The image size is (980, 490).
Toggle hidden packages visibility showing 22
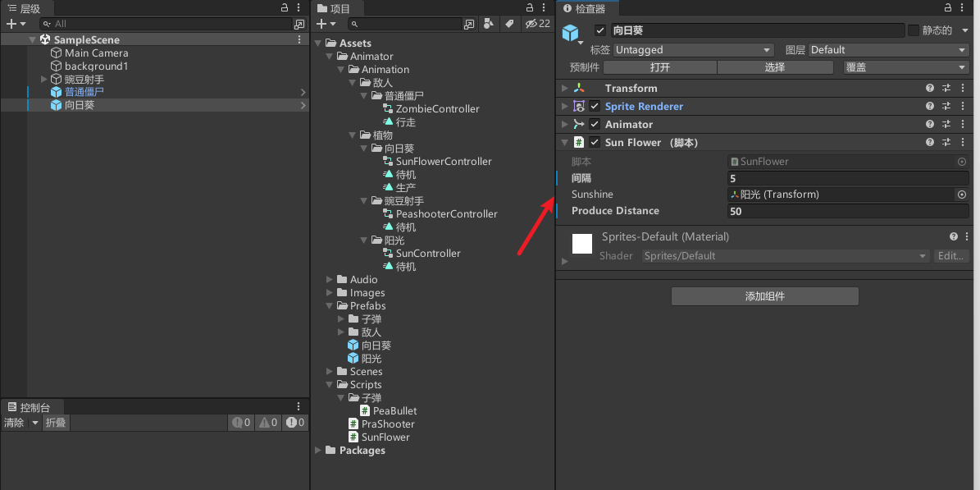[x=537, y=24]
